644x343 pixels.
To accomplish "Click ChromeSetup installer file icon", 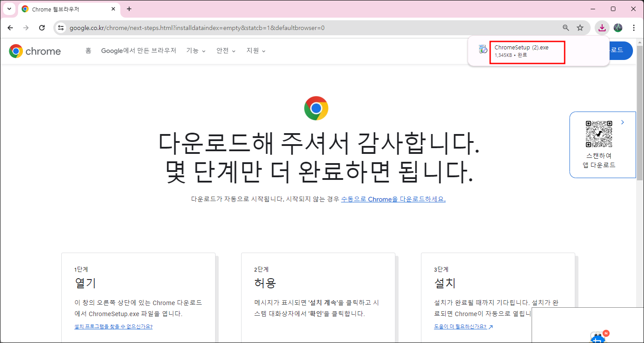I will tap(483, 49).
